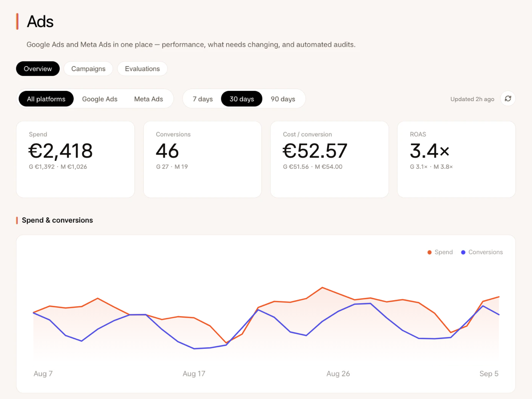532x399 pixels.
Task: Select the 90 days range
Action: click(283, 99)
